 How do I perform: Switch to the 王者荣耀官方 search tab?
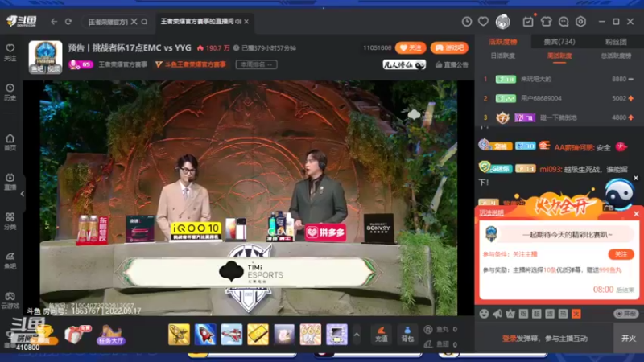[108, 22]
